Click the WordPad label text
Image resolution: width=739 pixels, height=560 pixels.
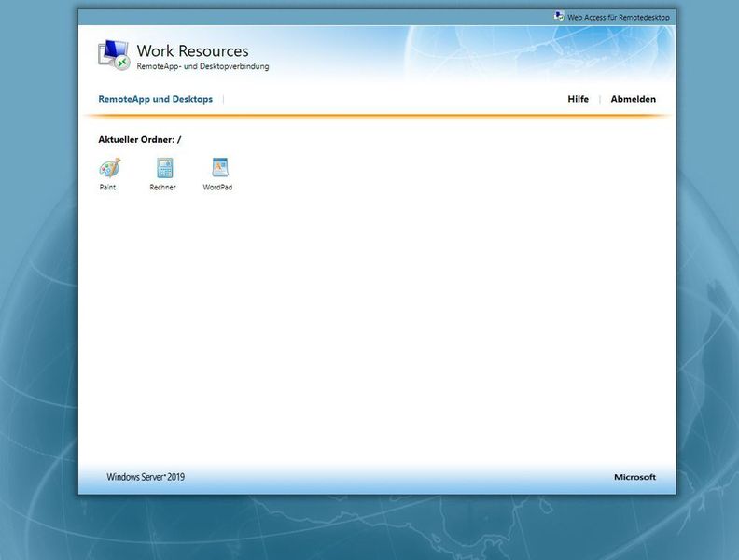[x=217, y=188]
